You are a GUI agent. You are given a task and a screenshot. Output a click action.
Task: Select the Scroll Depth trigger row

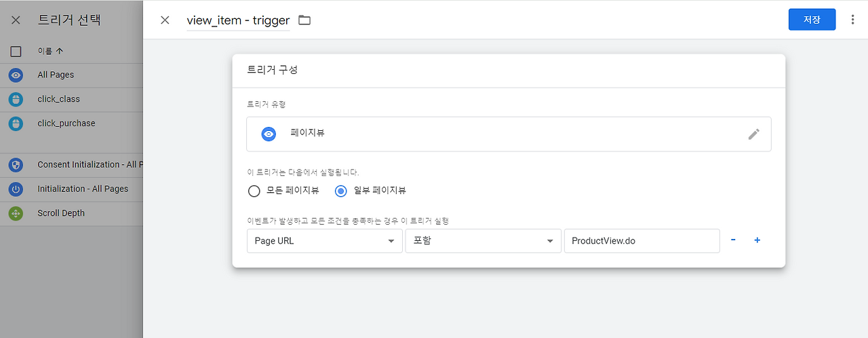point(71,214)
